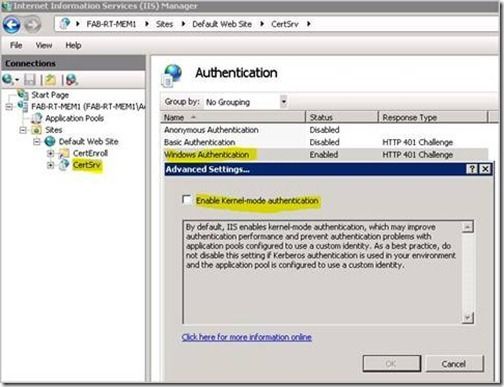504x387 pixels.
Task: Open breadcrumb arrow after Sites
Action: pyautogui.click(x=183, y=24)
